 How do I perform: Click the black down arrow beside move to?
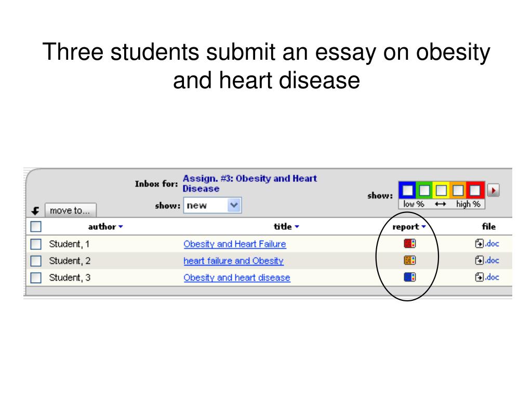coord(35,211)
